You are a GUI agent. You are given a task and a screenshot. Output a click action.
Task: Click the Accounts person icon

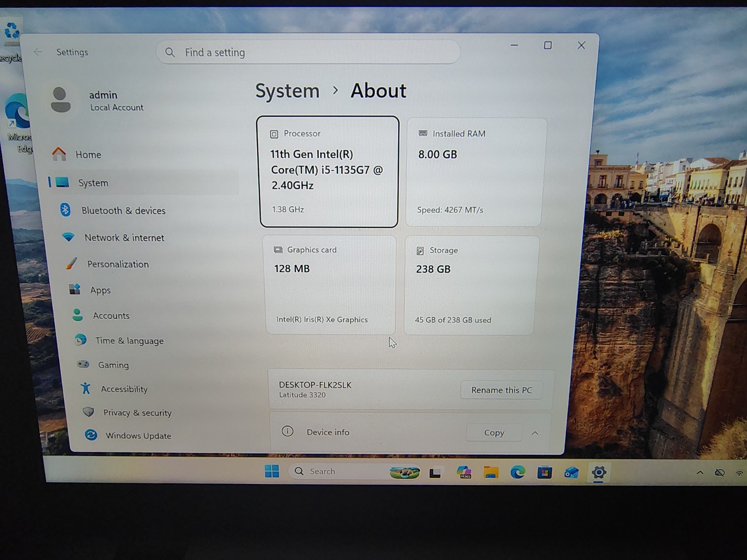click(x=78, y=315)
